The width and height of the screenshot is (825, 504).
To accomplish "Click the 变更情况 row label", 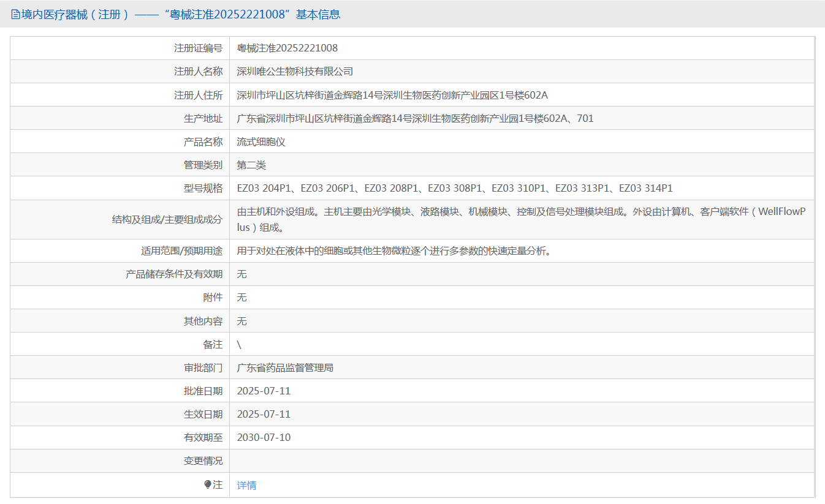I will click(x=203, y=461).
